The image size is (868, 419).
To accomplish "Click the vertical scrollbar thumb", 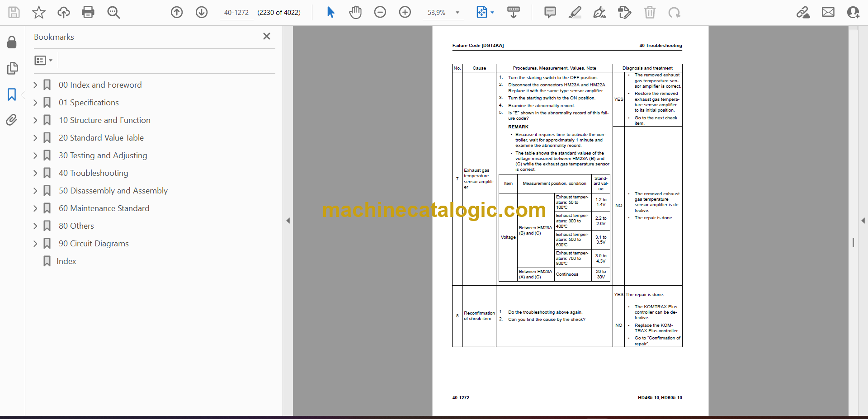I will point(853,242).
